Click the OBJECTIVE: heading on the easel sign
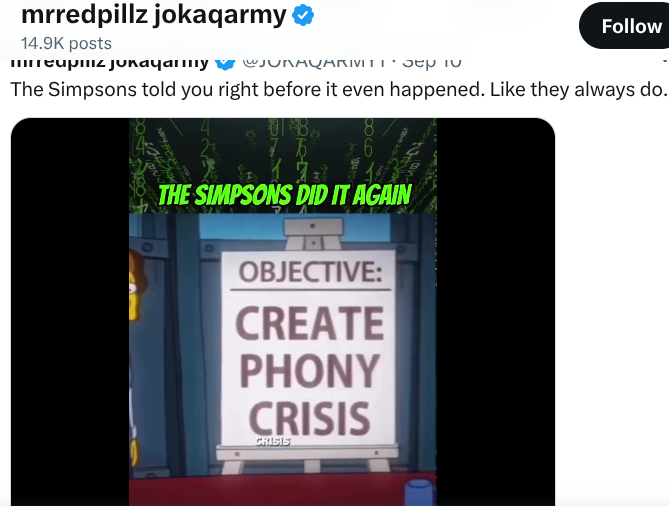The height and width of the screenshot is (506, 669). pos(310,272)
